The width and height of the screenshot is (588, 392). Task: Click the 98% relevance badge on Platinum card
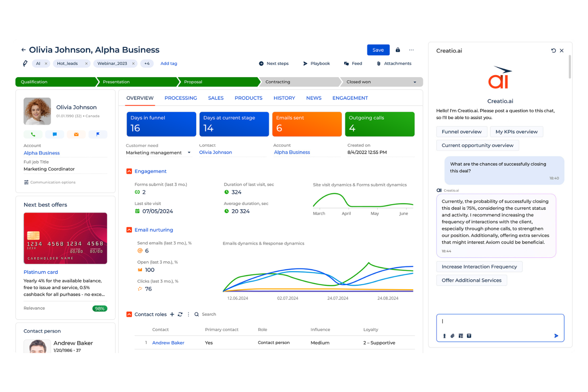click(100, 308)
